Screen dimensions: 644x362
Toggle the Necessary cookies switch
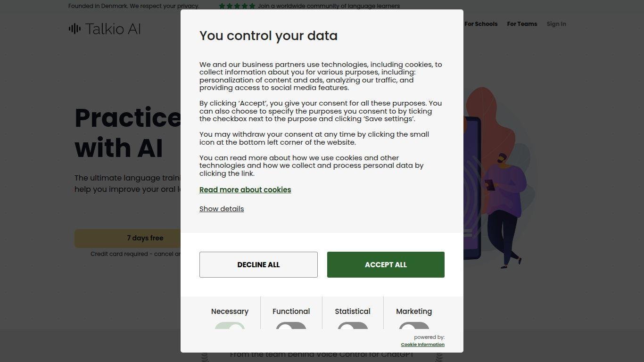[x=230, y=326]
